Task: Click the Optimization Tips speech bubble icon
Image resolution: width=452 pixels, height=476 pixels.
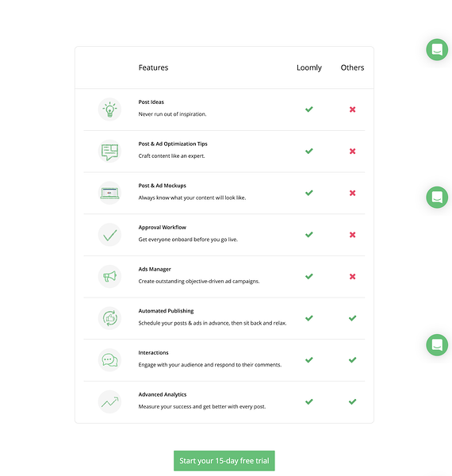Action: tap(109, 152)
